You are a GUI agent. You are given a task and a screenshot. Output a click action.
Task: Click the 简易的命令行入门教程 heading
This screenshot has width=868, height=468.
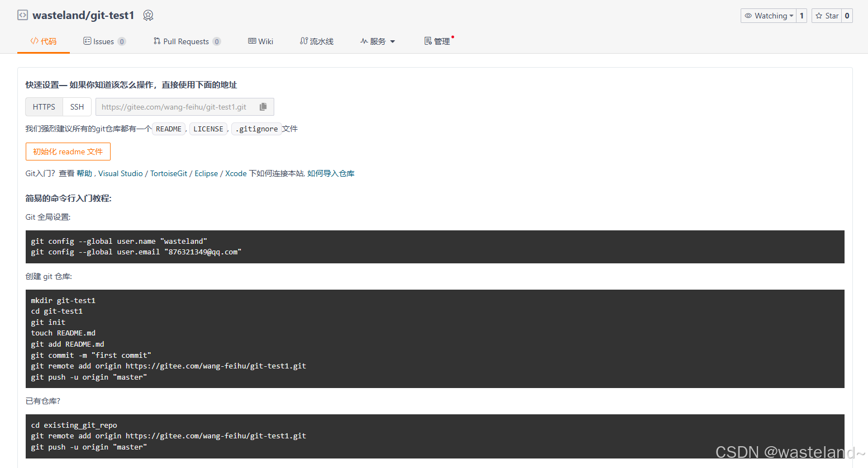pyautogui.click(x=68, y=198)
